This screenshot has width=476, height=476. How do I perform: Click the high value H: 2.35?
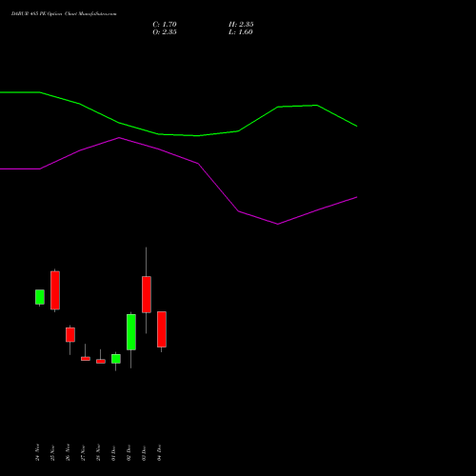tap(241, 25)
